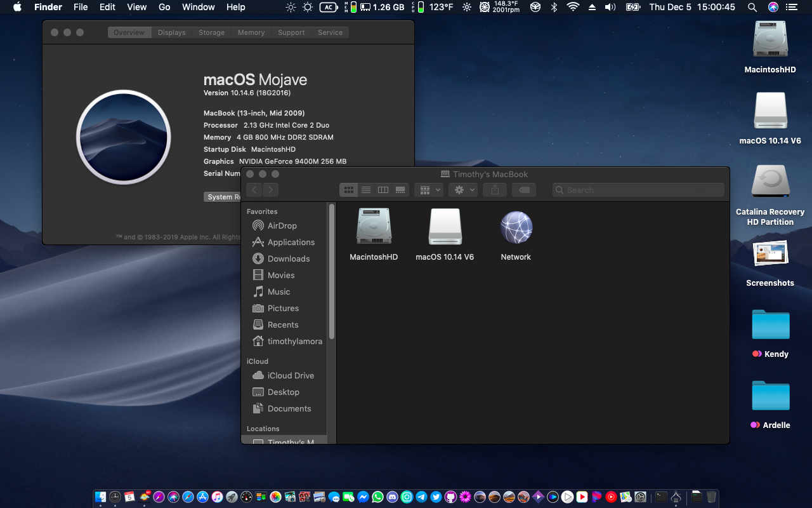The image size is (812, 508).
Task: Go back in Finder window
Action: click(254, 190)
